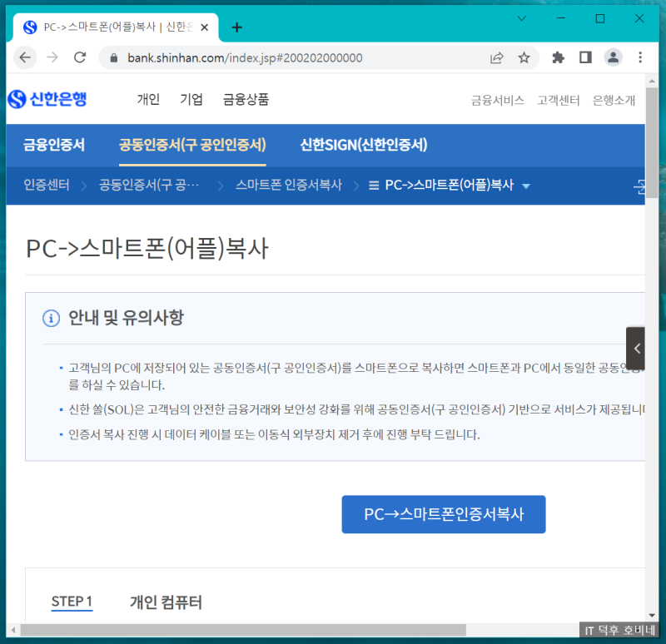Open the Chrome side panel icon
The height and width of the screenshot is (644, 666).
click(584, 57)
